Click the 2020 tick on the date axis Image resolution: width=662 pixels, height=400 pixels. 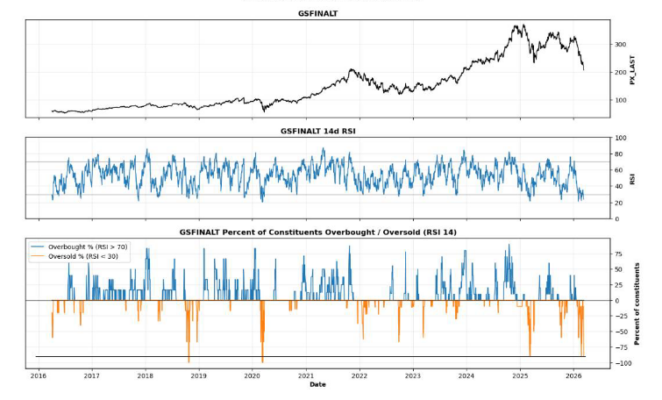tap(252, 376)
